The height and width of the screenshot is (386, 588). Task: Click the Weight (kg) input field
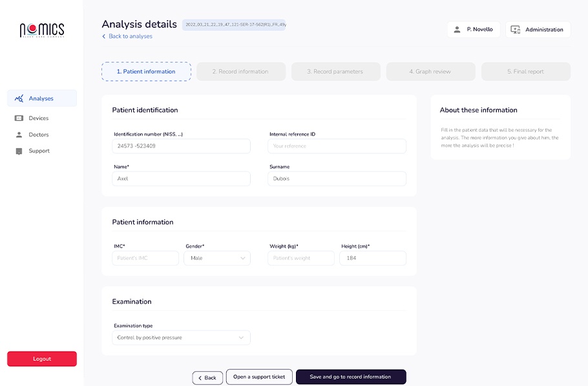(x=301, y=258)
